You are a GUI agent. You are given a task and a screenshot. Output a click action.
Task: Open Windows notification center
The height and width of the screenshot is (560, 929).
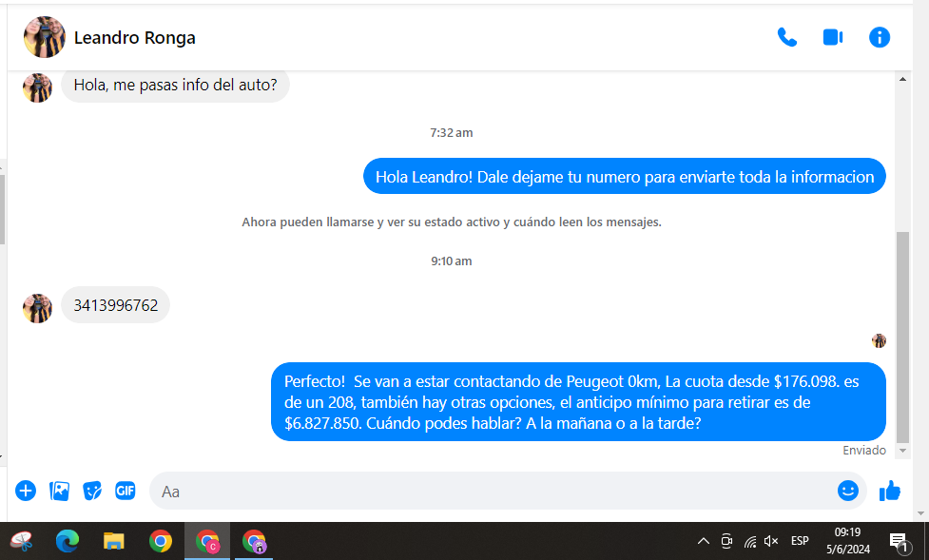tap(899, 542)
